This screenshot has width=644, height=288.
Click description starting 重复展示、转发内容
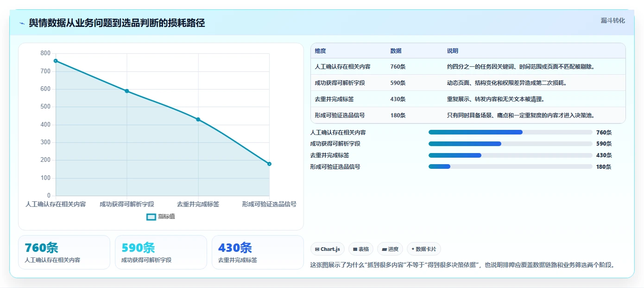pyautogui.click(x=495, y=99)
